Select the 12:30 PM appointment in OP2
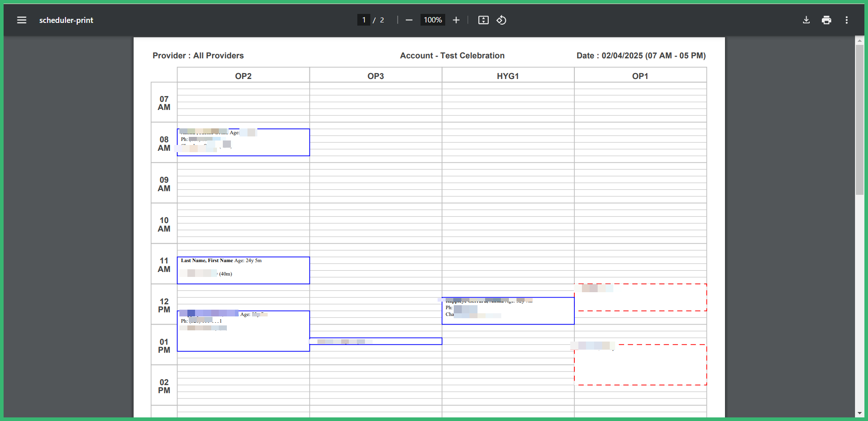The image size is (868, 421). pyautogui.click(x=243, y=331)
